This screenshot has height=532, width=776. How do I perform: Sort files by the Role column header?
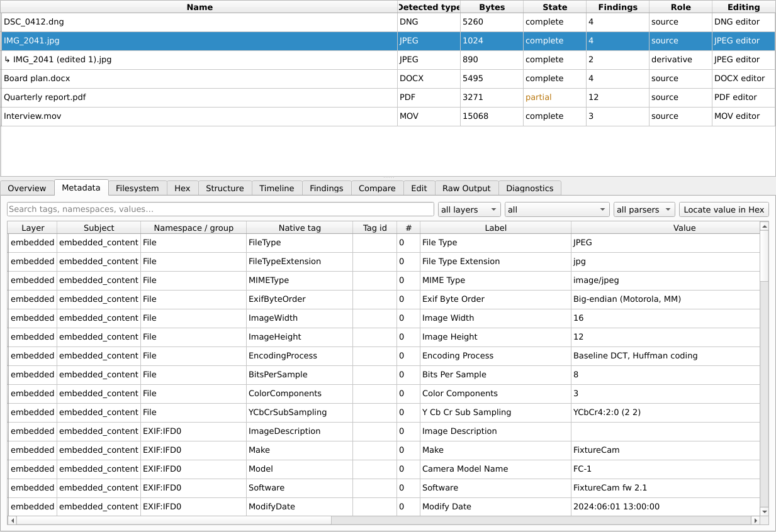coord(680,7)
